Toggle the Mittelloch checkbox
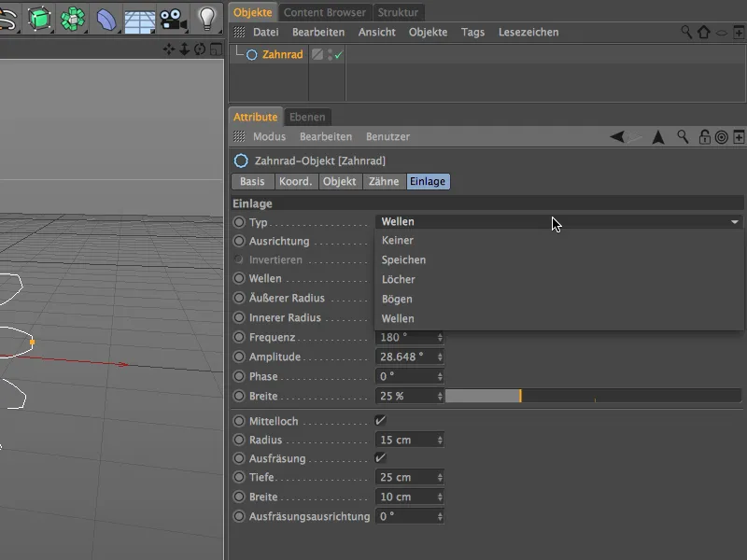The image size is (747, 560). (380, 421)
